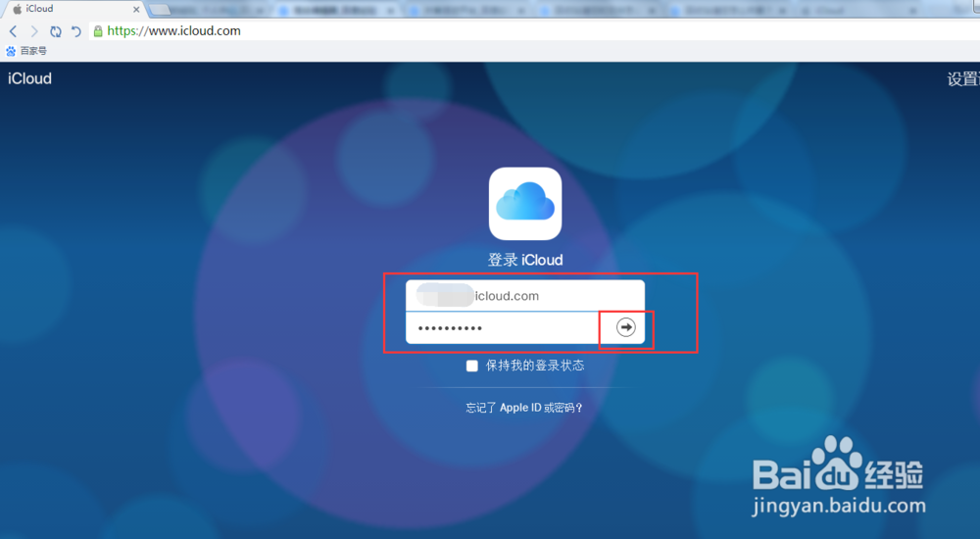Click the green padlock security icon

[x=98, y=31]
